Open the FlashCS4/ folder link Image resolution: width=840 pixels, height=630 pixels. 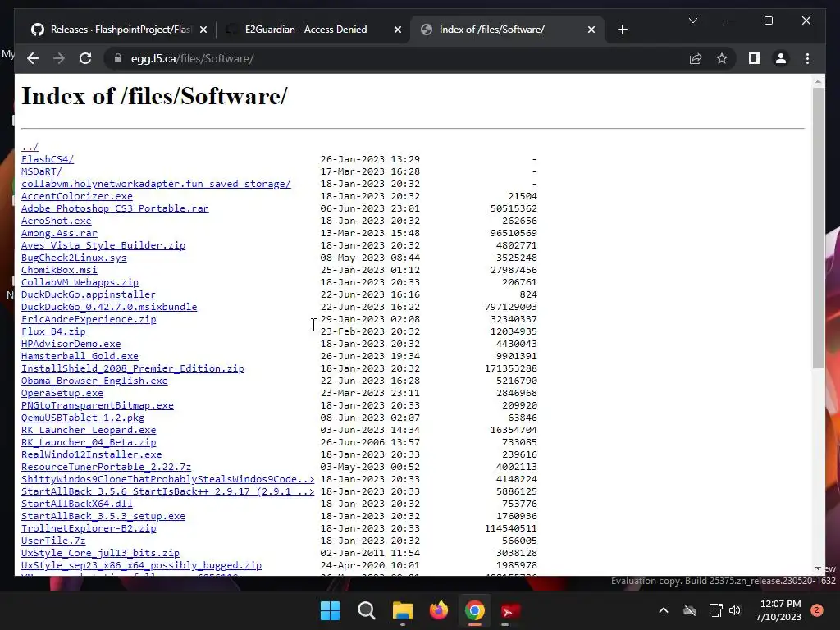pyautogui.click(x=48, y=159)
